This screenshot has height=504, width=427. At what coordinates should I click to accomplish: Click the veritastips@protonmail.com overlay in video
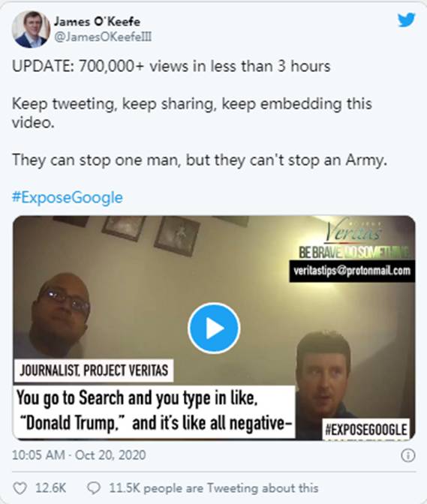[352, 271]
